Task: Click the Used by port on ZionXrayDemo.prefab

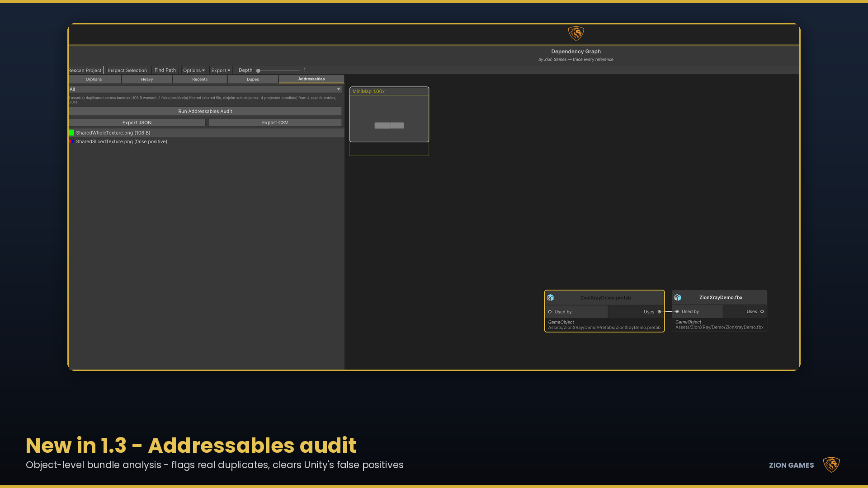Action: coord(550,312)
